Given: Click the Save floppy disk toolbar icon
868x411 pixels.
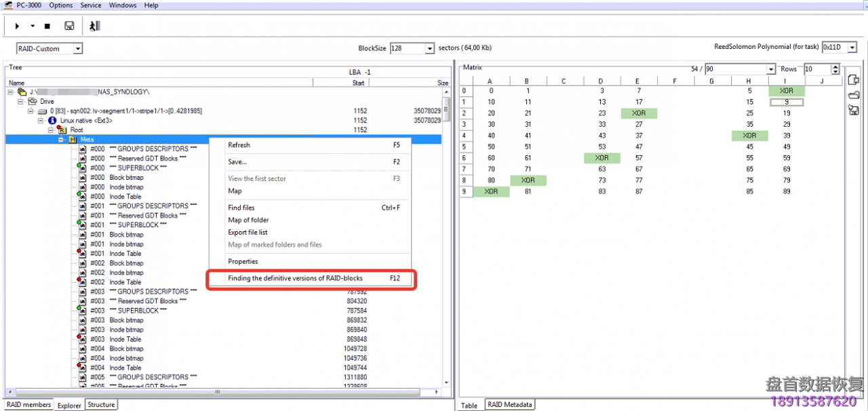Looking at the screenshot, I should click(69, 26).
